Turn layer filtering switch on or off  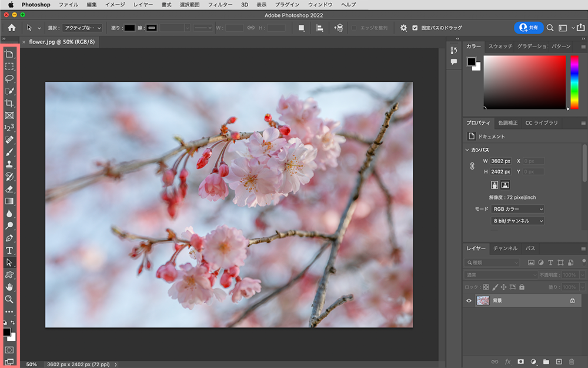coord(584,262)
